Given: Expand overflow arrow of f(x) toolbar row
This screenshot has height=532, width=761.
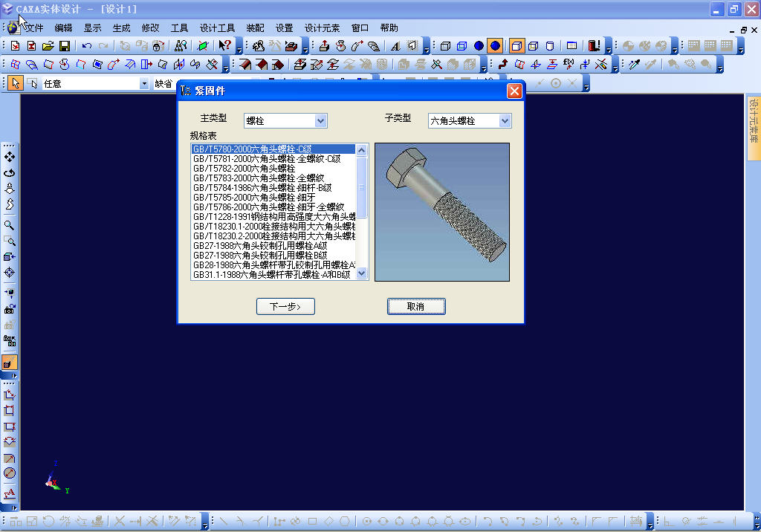Looking at the screenshot, I should (x=615, y=65).
